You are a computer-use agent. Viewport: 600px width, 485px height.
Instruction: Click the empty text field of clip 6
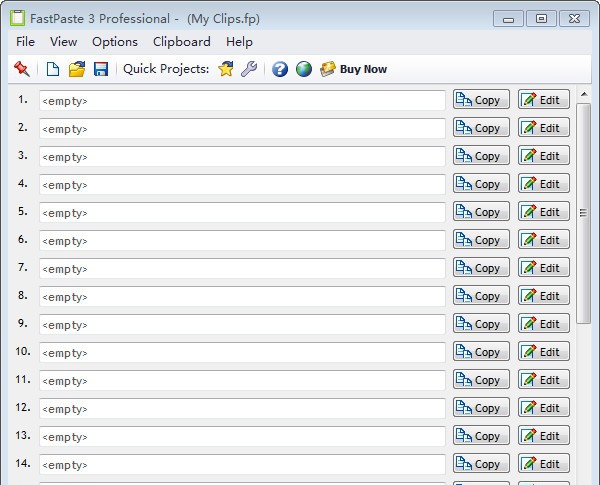pos(242,240)
